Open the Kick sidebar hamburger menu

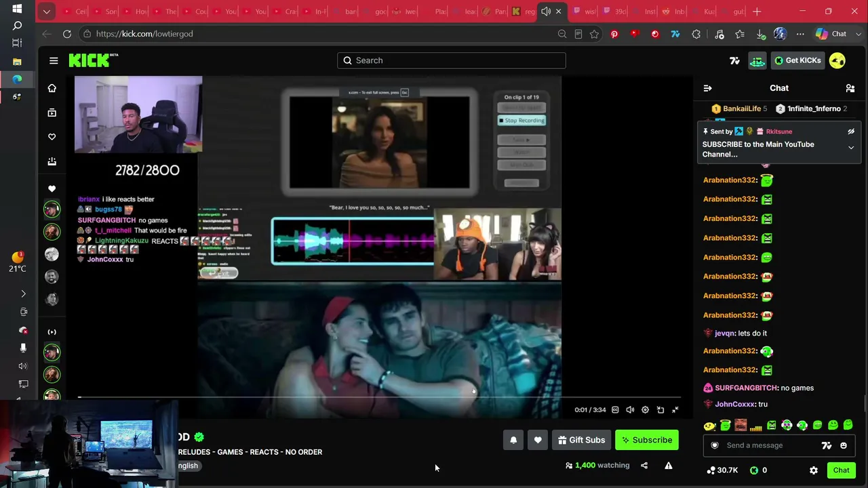click(54, 60)
